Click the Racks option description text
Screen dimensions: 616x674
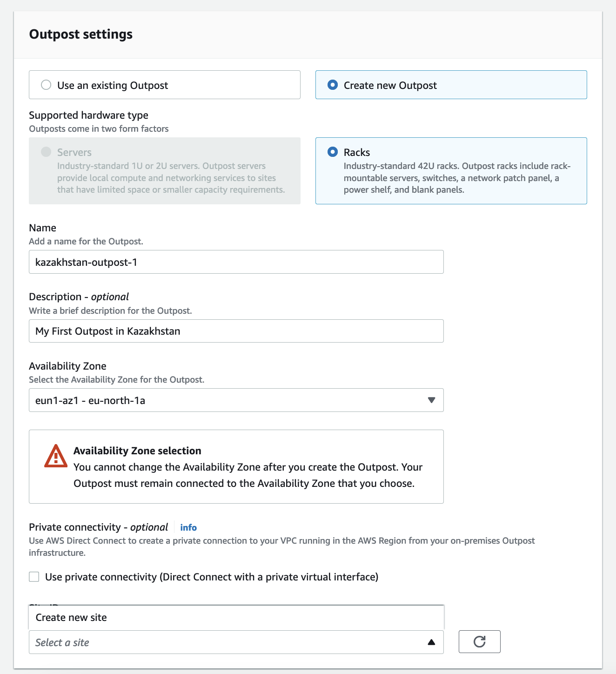click(x=457, y=178)
